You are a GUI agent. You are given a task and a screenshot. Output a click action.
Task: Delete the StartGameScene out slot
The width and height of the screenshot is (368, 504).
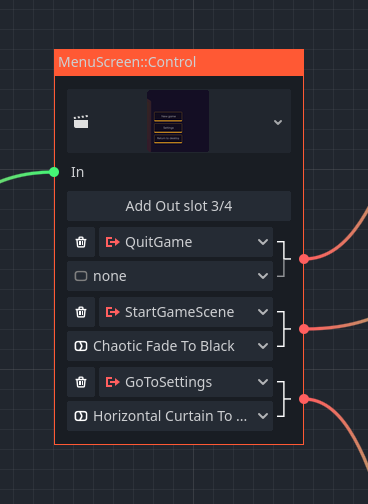[x=81, y=312]
